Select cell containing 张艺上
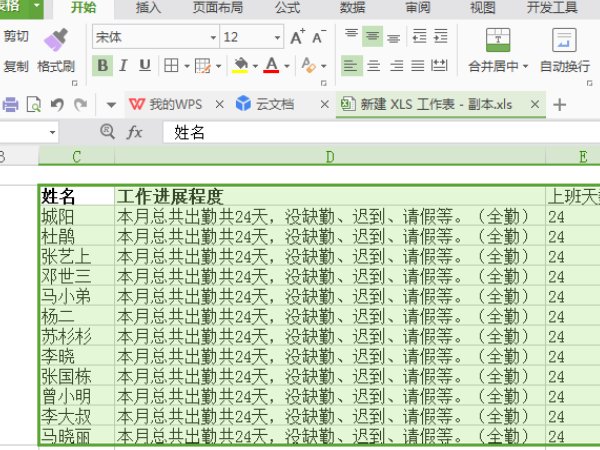 [x=76, y=257]
